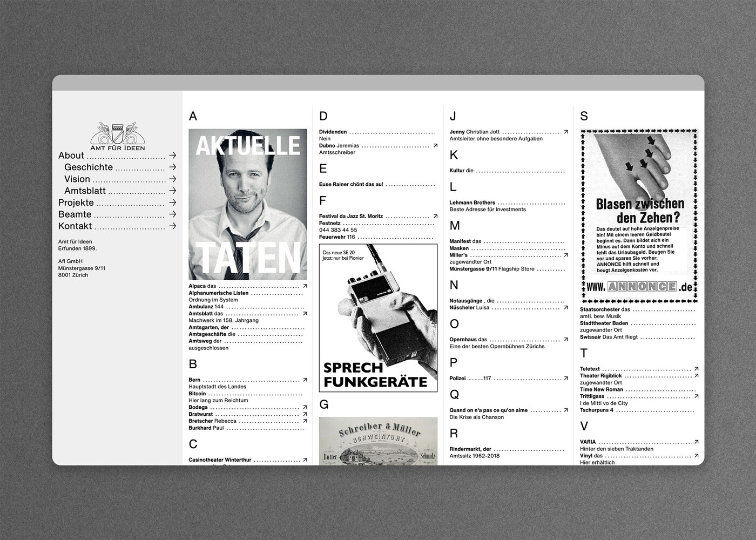Open Bretscher Rebecca via arrow icon
The image size is (756, 540).
pyautogui.click(x=305, y=420)
